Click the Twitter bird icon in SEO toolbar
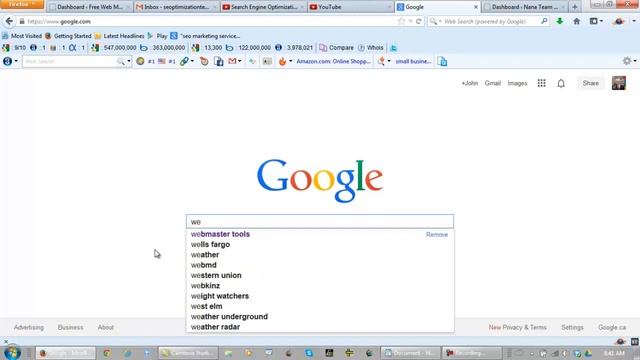This screenshot has height=360, width=640. click(393, 48)
